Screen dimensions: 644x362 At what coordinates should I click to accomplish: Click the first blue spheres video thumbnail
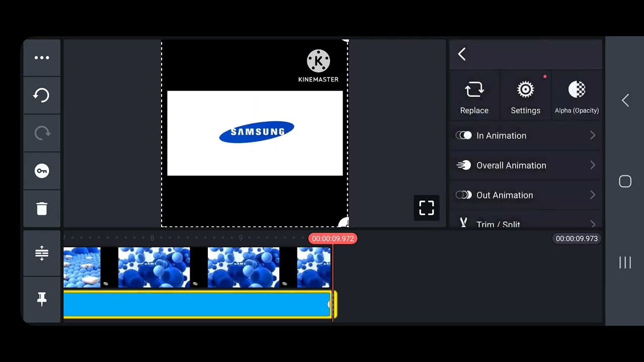tap(82, 267)
